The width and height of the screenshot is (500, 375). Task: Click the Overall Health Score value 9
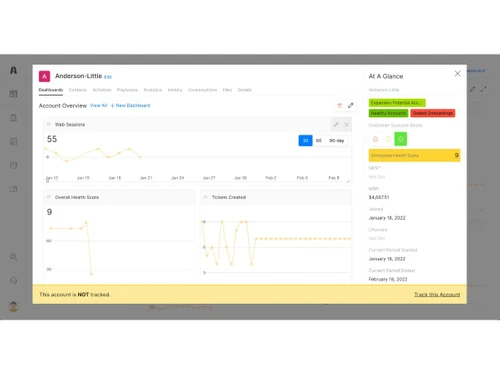(49, 212)
